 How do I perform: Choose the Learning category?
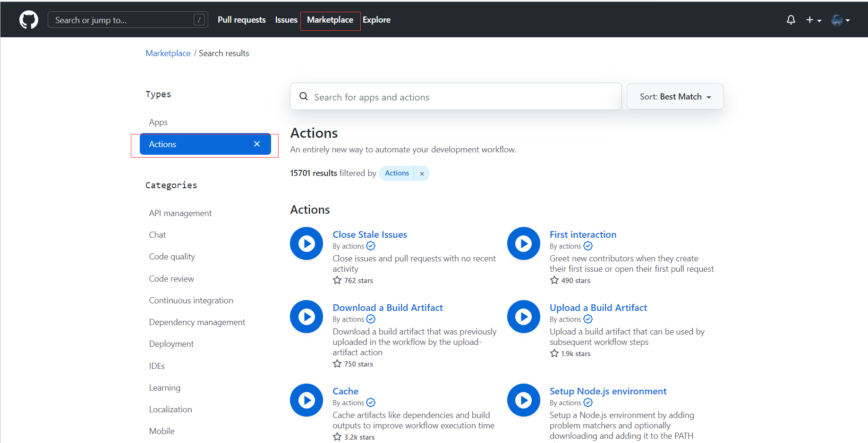click(x=165, y=388)
